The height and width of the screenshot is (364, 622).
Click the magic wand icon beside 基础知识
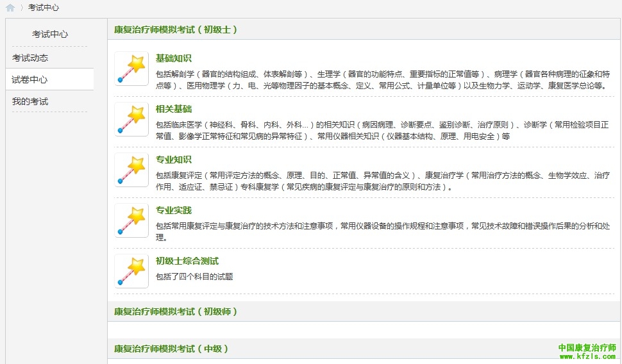coord(131,69)
